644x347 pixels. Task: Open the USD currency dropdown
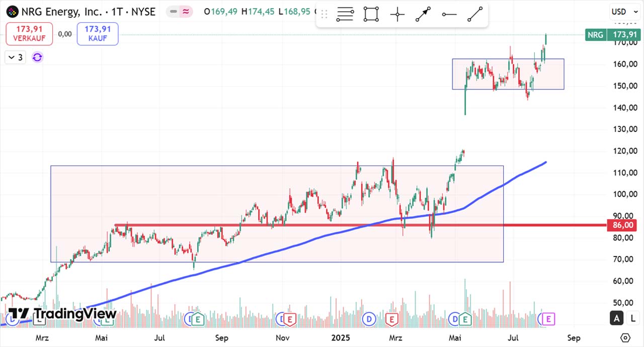(x=622, y=12)
